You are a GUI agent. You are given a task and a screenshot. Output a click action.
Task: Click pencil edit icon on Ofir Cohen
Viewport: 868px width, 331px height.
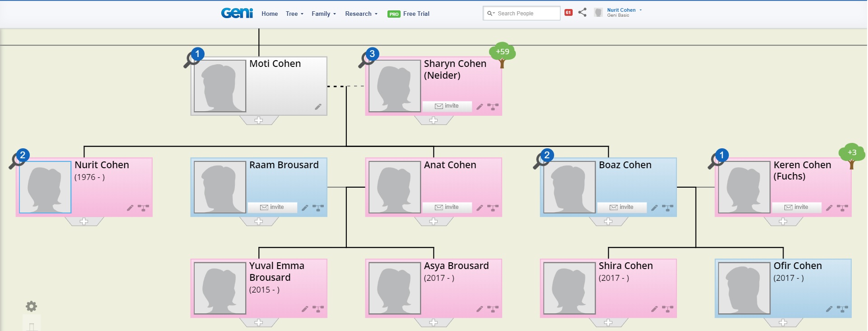(829, 309)
